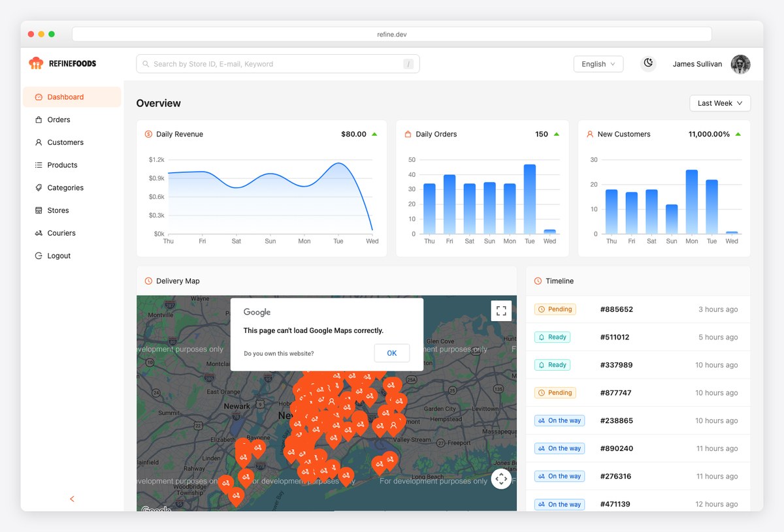Focus the store search input field
The width and height of the screenshot is (784, 532).
click(278, 64)
